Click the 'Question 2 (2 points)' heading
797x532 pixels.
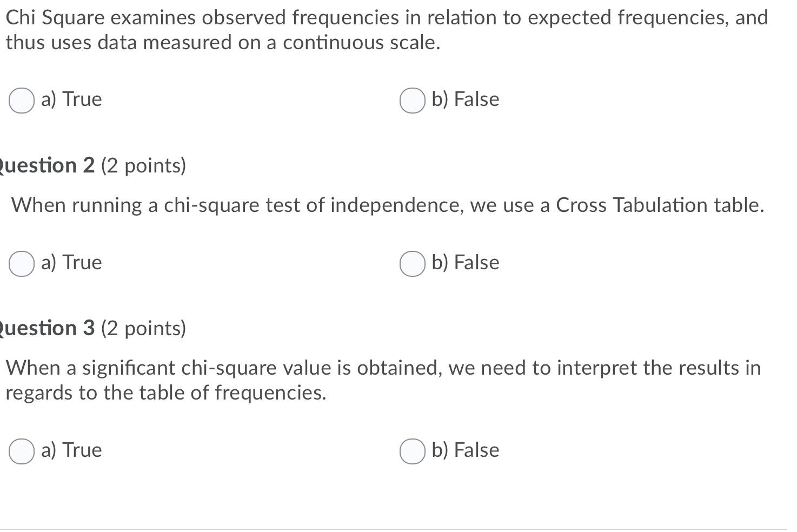92,165
